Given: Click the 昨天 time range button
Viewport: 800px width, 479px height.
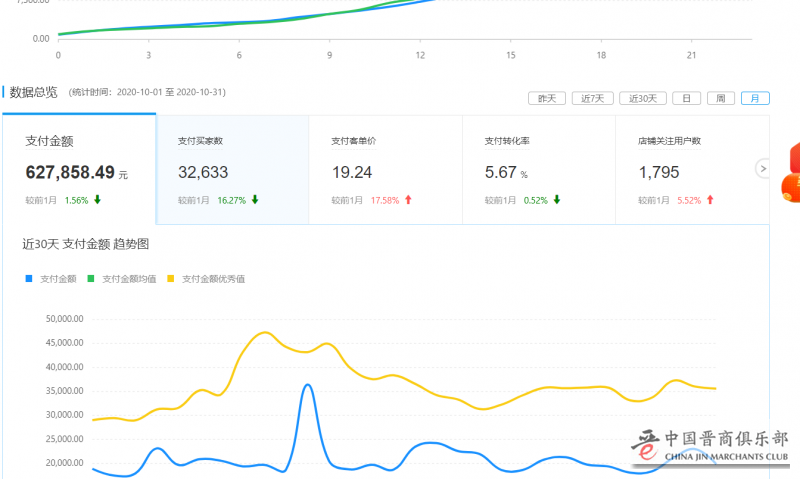Looking at the screenshot, I should click(x=546, y=98).
